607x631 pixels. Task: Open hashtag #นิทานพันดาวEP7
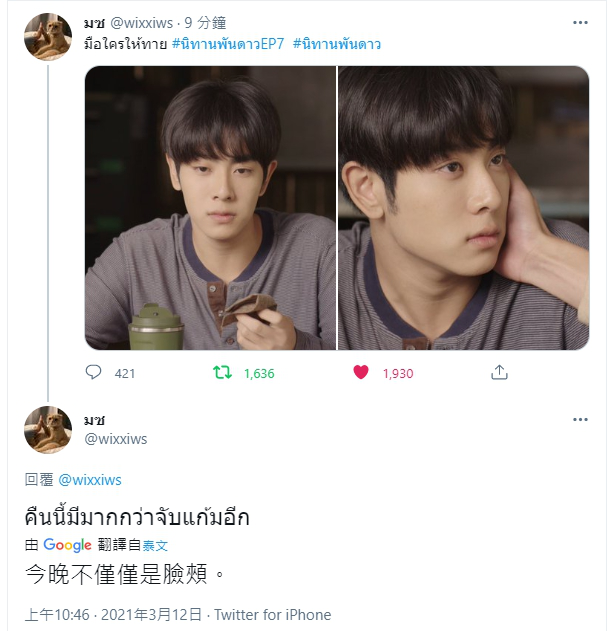tap(228, 44)
